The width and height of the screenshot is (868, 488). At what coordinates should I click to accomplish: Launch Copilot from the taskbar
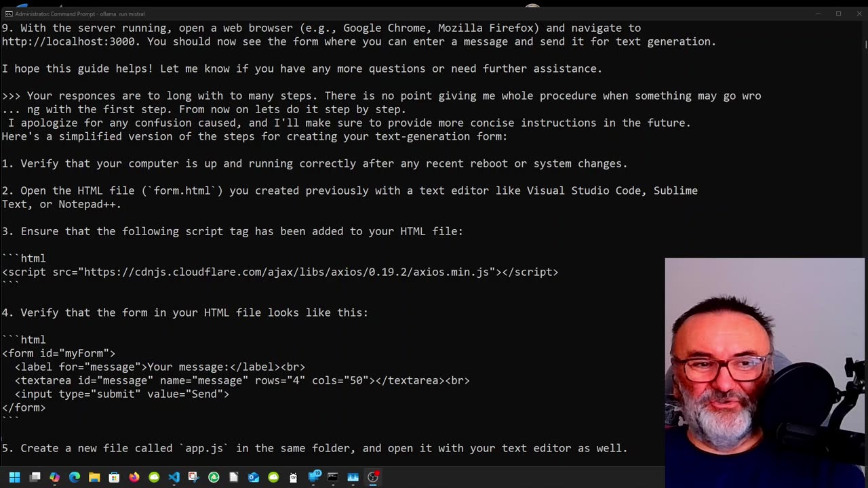tap(55, 477)
